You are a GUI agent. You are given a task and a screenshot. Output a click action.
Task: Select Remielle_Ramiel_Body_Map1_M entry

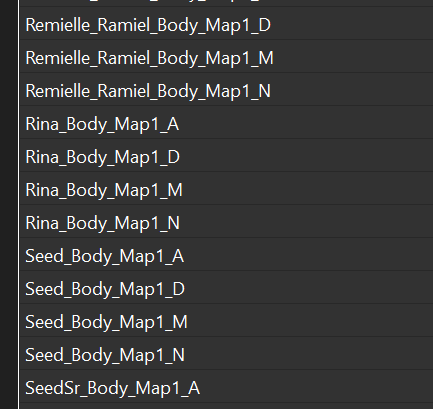click(227, 56)
